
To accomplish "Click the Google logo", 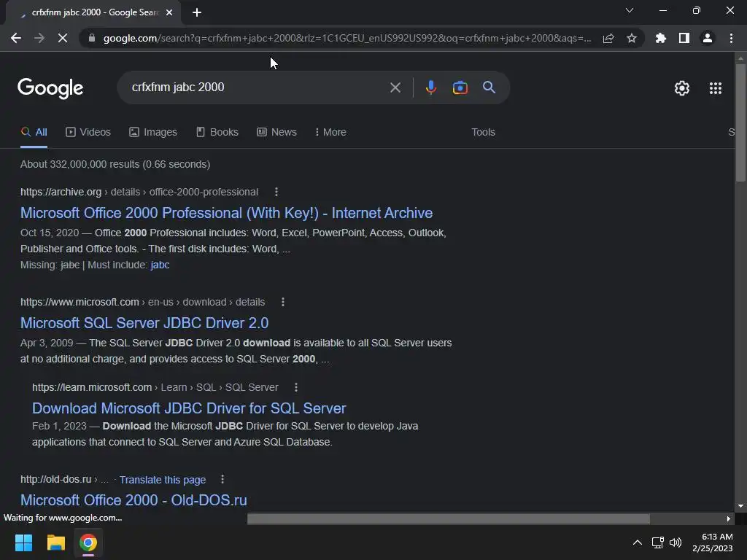I will (x=50, y=88).
